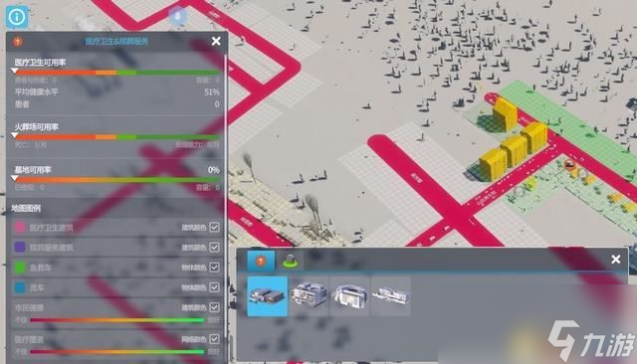Pick the third curved medical building thumbnail
The height and width of the screenshot is (364, 637).
pos(349,296)
